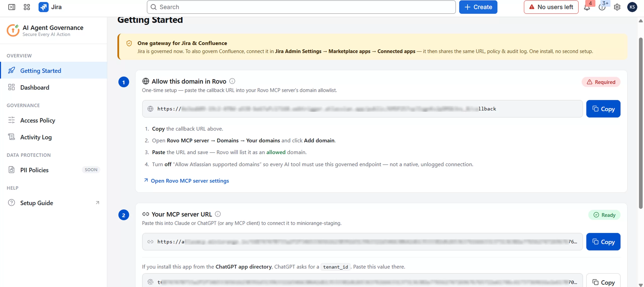Open the Setup Guide help link
This screenshot has height=287, width=644.
54,203
